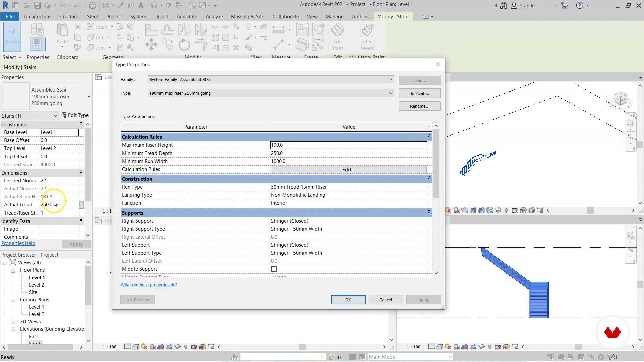Open the Type dropdown for stair type
Screen dimensions: 644x362
pyautogui.click(x=390, y=93)
